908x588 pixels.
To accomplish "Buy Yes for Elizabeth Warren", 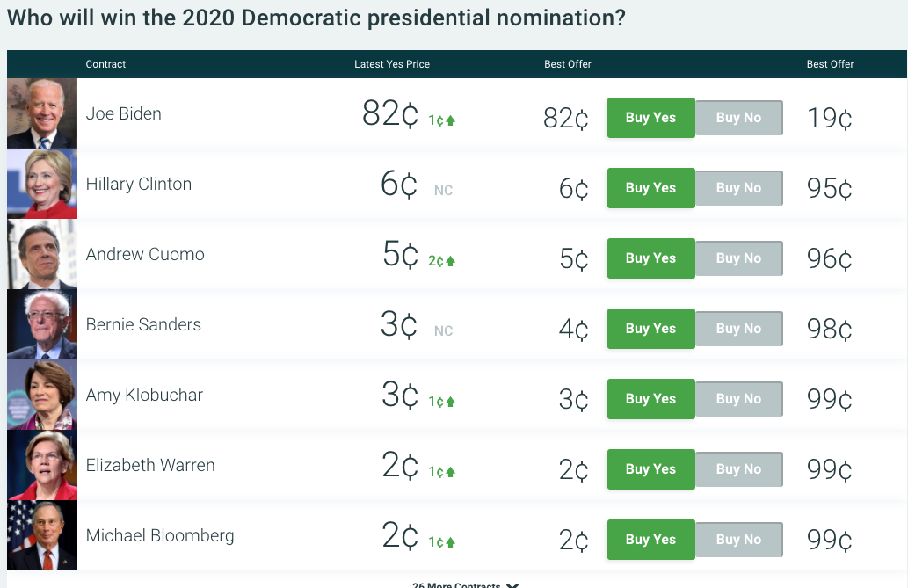I will (x=650, y=469).
